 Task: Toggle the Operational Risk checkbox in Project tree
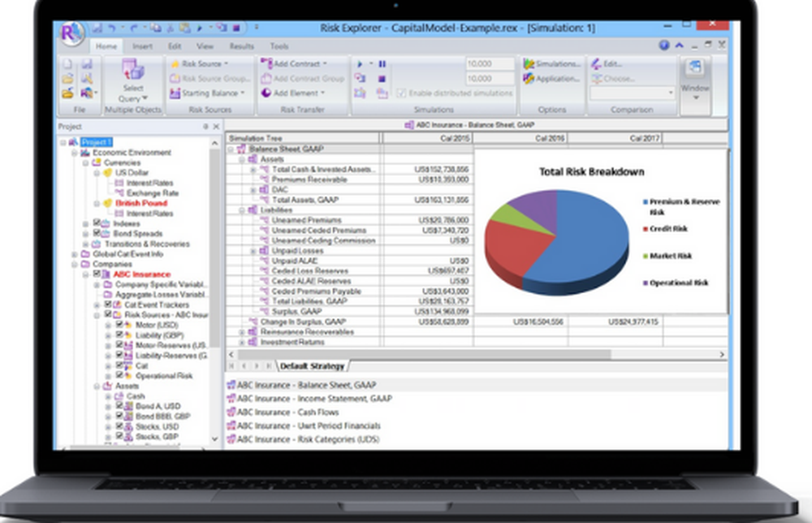tap(119, 375)
